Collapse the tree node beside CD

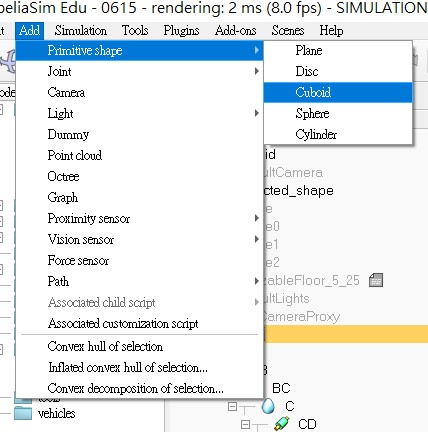245,424
